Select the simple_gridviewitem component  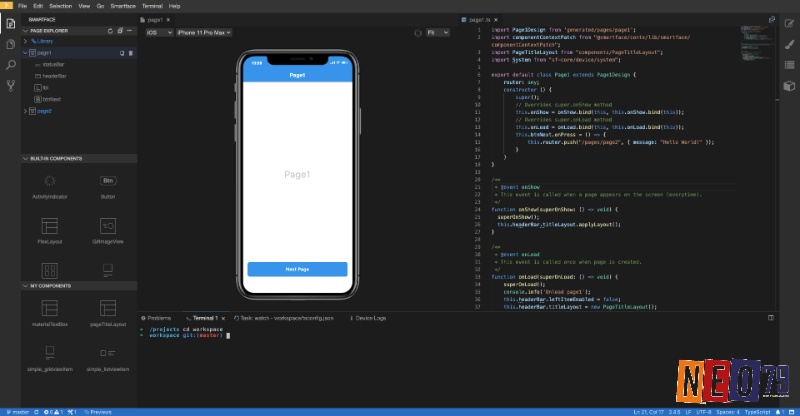(49, 358)
